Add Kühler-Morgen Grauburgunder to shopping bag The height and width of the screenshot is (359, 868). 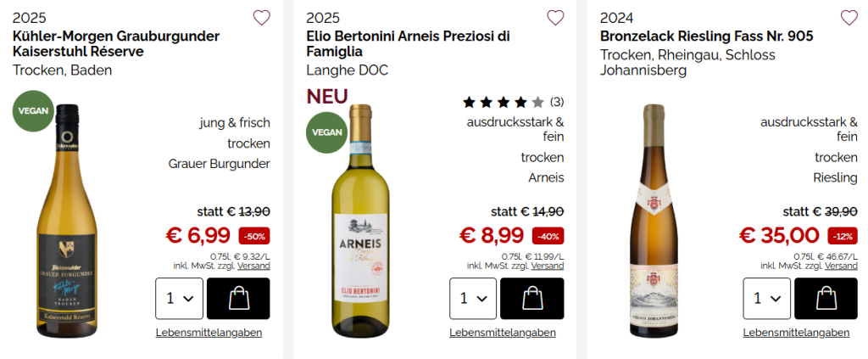tap(238, 299)
